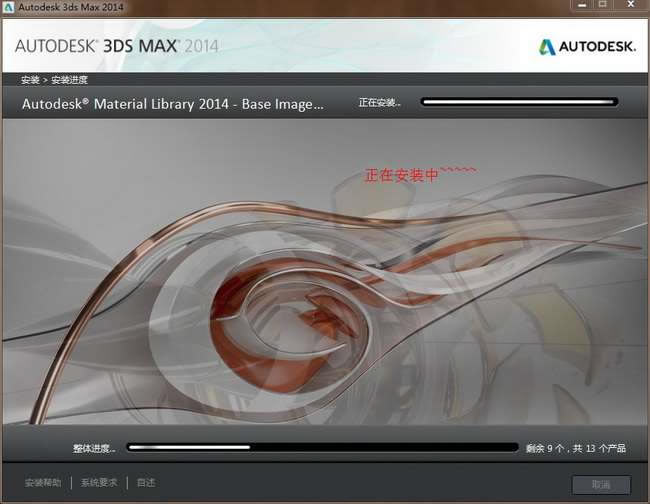Close the Autodesk 3ds Max 2014 installer window
This screenshot has width=650, height=504.
(x=631, y=5)
